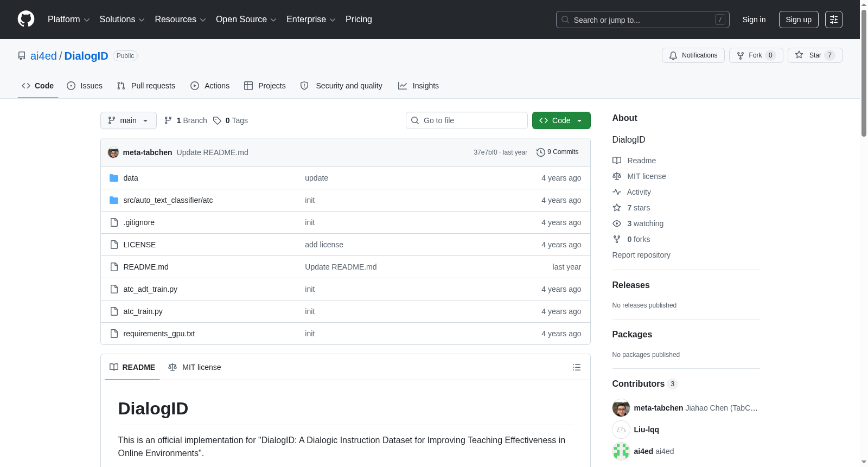Expand the Solutions menu

point(122,20)
